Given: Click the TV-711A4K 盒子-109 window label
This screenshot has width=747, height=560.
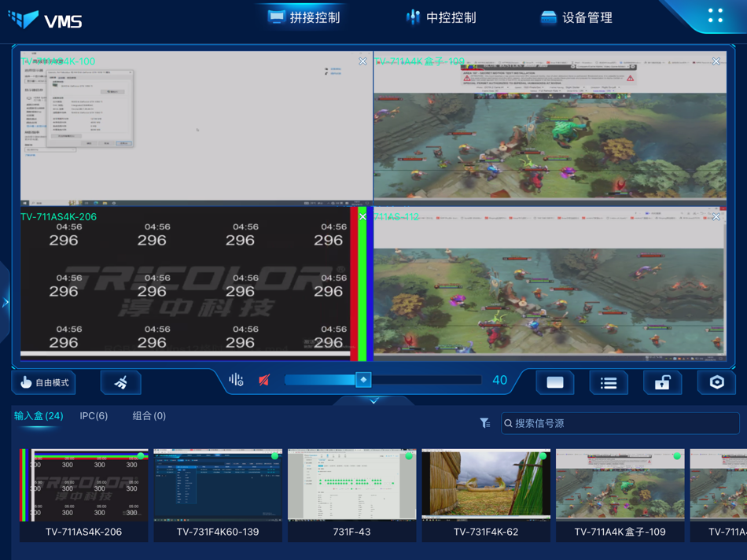Looking at the screenshot, I should (x=419, y=61).
